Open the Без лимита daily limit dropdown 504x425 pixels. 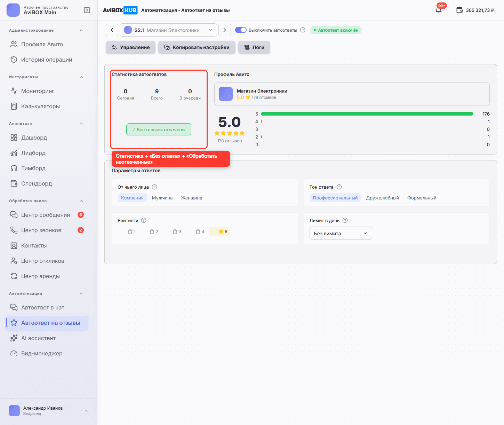(x=341, y=233)
